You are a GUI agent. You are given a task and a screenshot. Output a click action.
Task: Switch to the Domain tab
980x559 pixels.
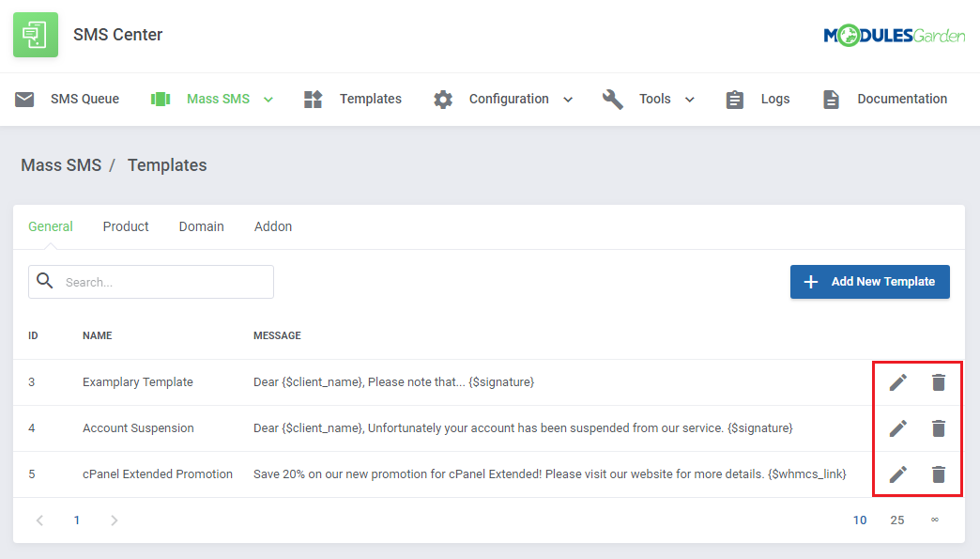pyautogui.click(x=201, y=226)
